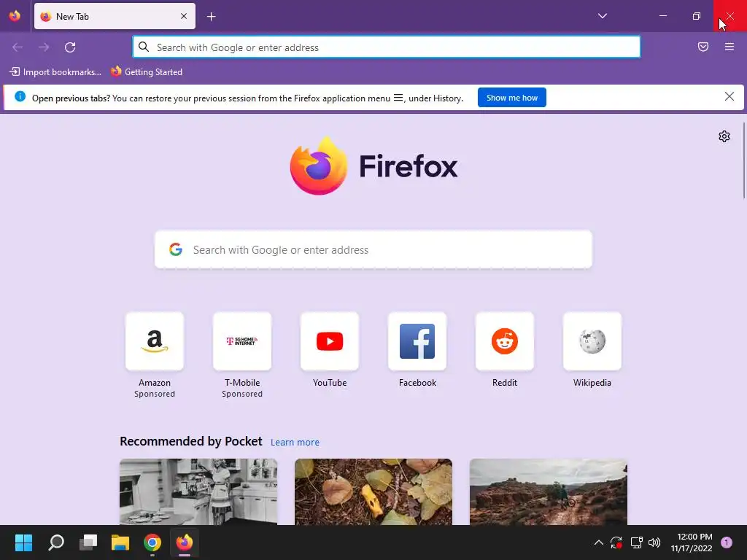Open the notification center badge

click(727, 542)
